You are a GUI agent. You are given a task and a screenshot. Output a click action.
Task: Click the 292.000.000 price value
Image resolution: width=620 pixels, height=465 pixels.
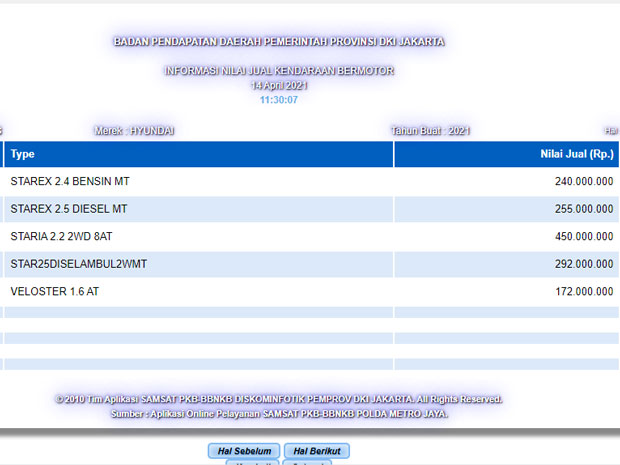(584, 264)
